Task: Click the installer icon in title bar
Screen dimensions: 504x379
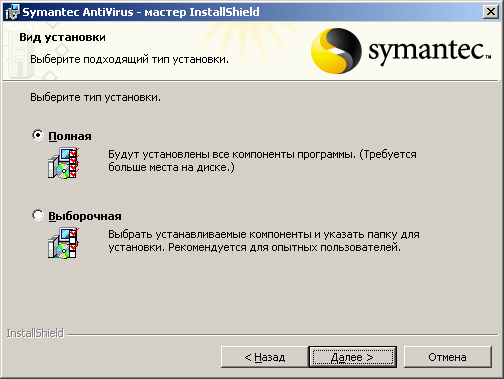Action: point(12,12)
